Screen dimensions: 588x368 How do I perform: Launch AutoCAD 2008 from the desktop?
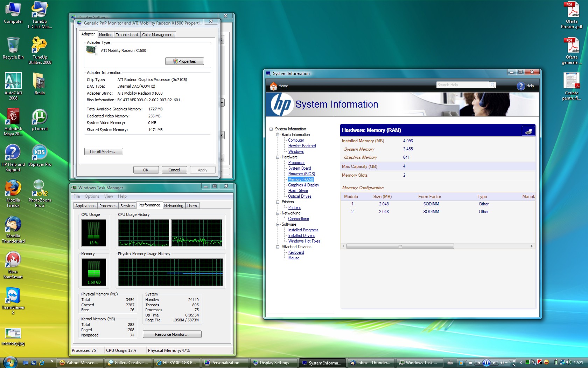click(x=13, y=86)
